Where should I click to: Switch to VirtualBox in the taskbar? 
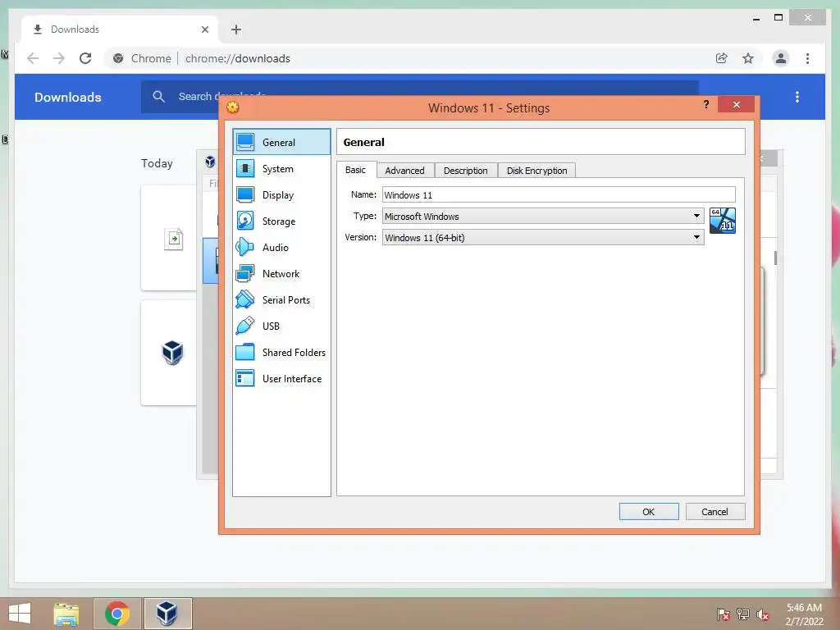coord(167,614)
